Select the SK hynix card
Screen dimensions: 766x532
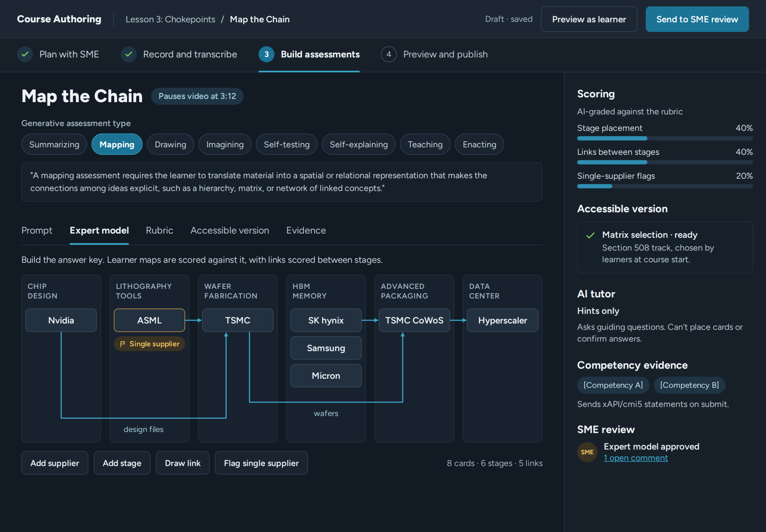[x=326, y=320]
